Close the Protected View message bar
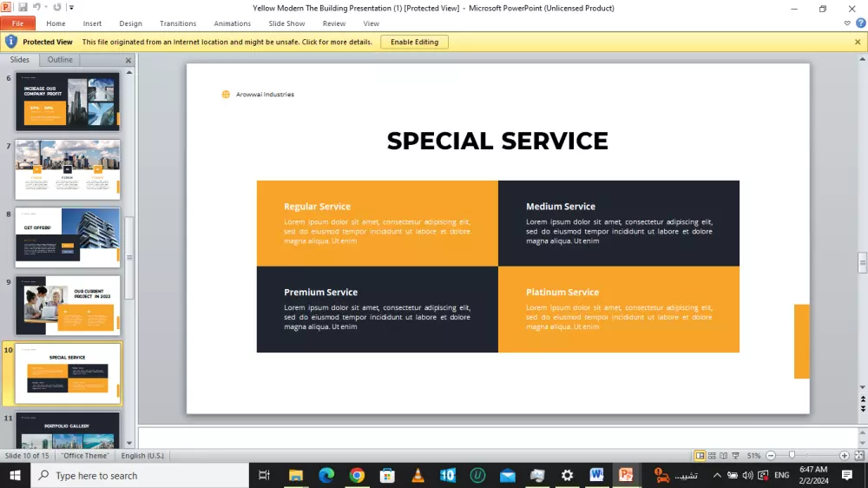Screen dimensions: 868x488 [x=858, y=42]
